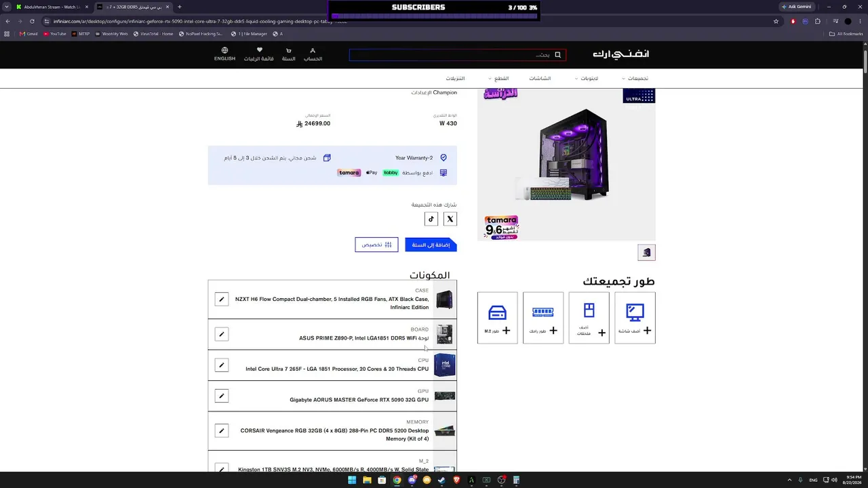Bookmark this page with star icon
Viewport: 868px width, 488px height.
pos(776,21)
